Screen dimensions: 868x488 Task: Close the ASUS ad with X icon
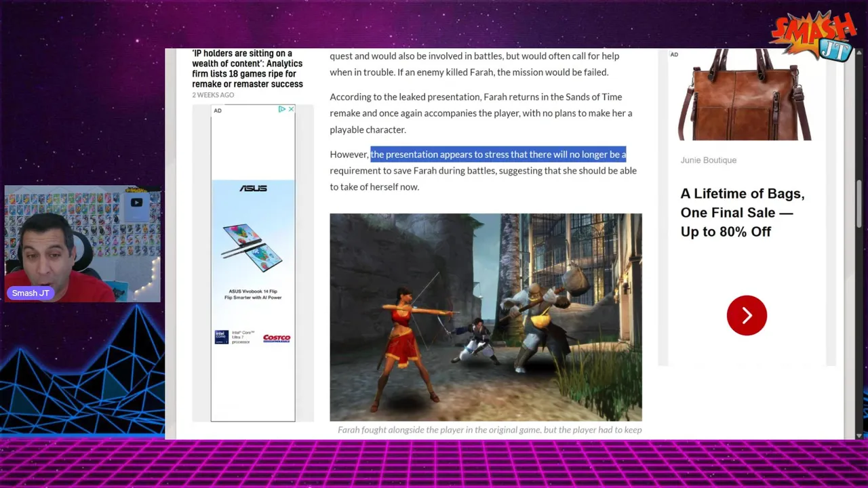click(291, 109)
